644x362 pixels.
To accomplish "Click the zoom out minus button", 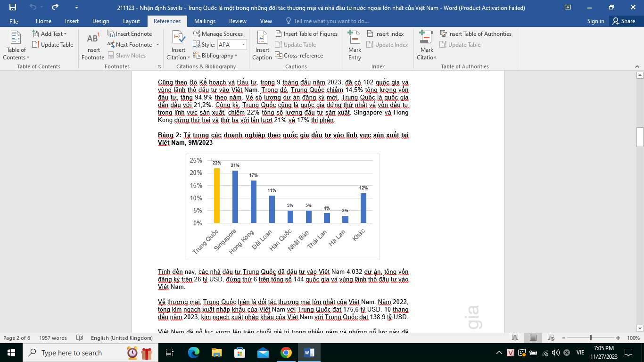I will (x=564, y=338).
